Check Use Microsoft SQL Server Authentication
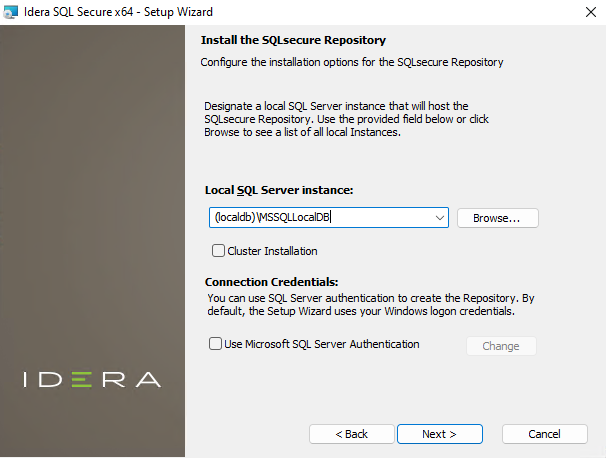606x458 pixels. click(215, 344)
